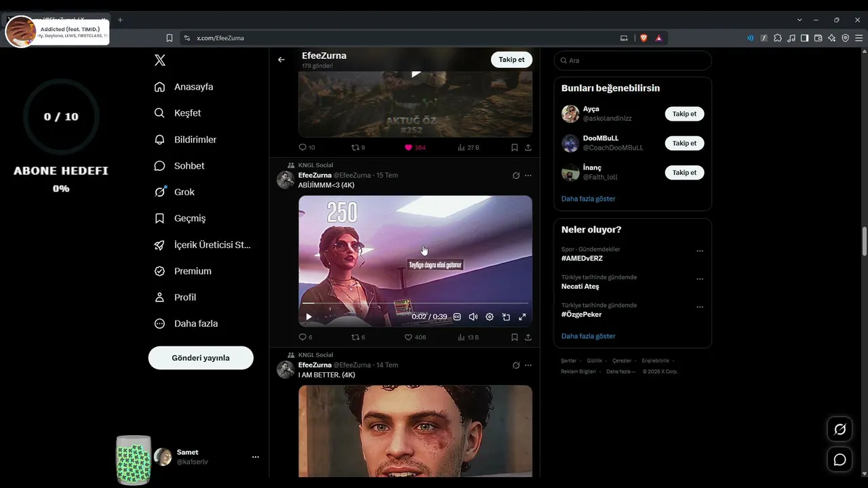The width and height of the screenshot is (868, 488).
Task: Mute the ABİJİMMM video volume
Action: coord(473,317)
